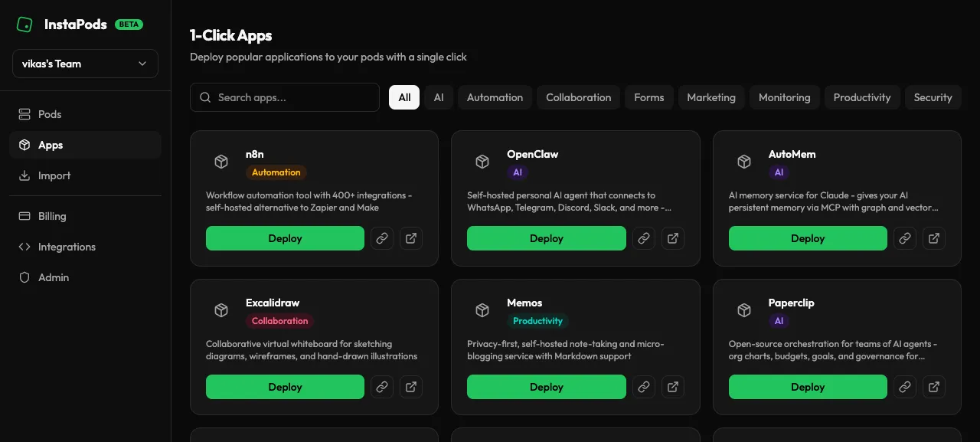Filter apps by Marketing

(711, 97)
